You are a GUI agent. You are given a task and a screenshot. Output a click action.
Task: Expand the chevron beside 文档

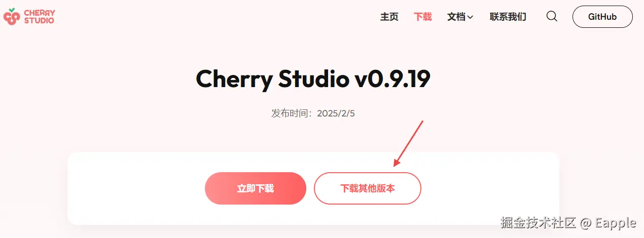tap(470, 17)
